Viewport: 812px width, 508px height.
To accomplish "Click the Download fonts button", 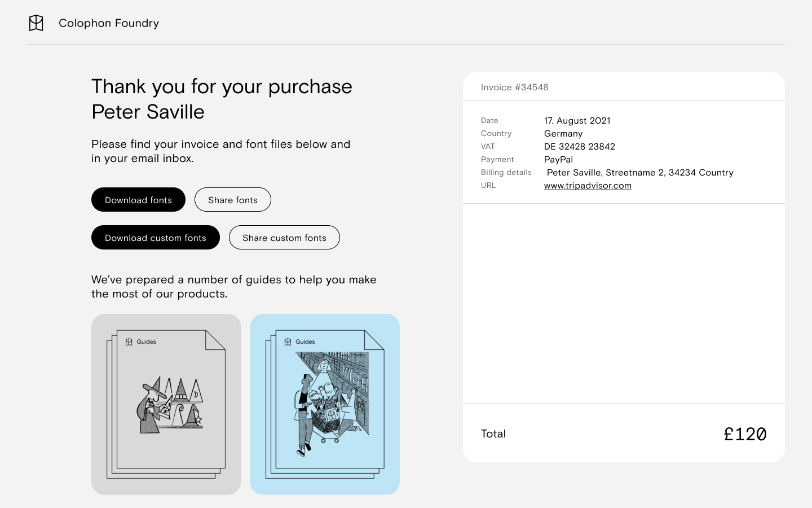I will [x=138, y=200].
